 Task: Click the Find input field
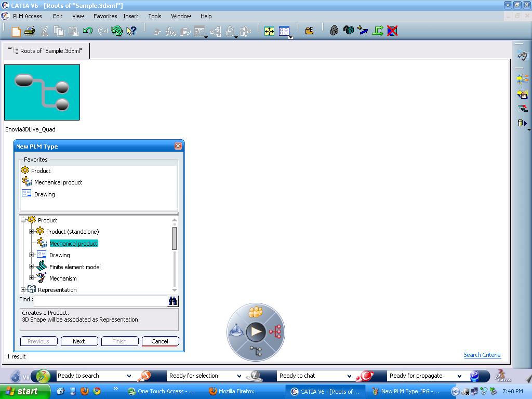coord(100,301)
